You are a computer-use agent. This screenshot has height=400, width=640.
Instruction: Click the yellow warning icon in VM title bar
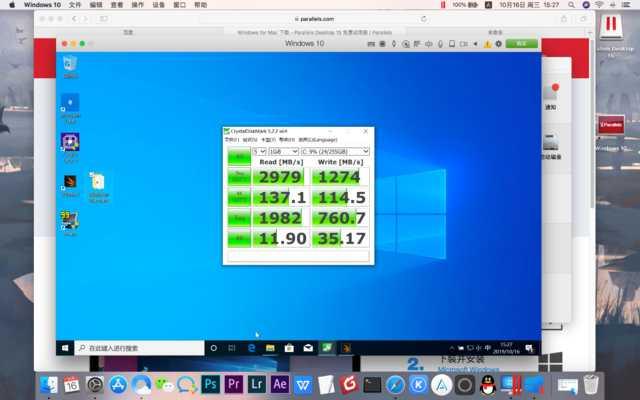(x=487, y=44)
